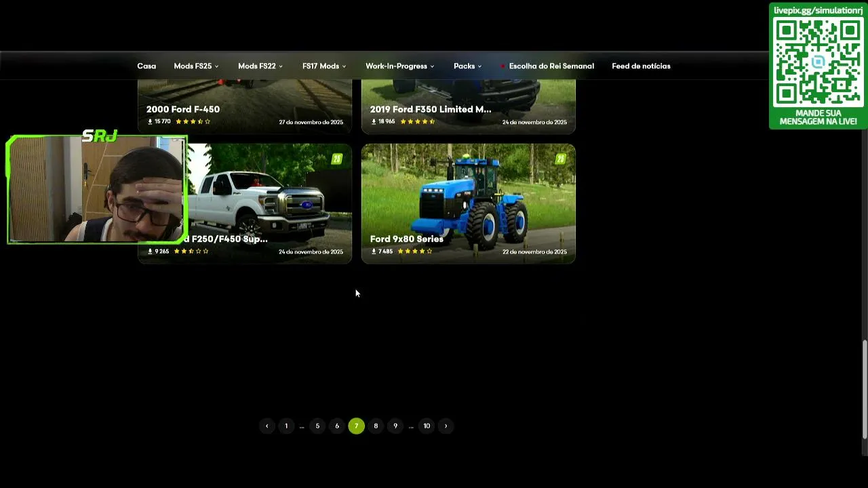Click the page vertical scrollbar thumb

pyautogui.click(x=865, y=389)
